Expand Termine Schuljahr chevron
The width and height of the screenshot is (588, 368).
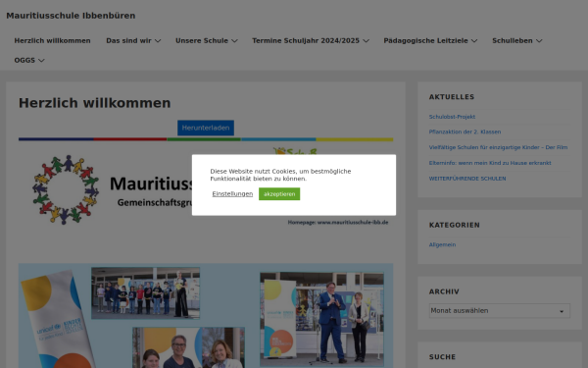[366, 40]
